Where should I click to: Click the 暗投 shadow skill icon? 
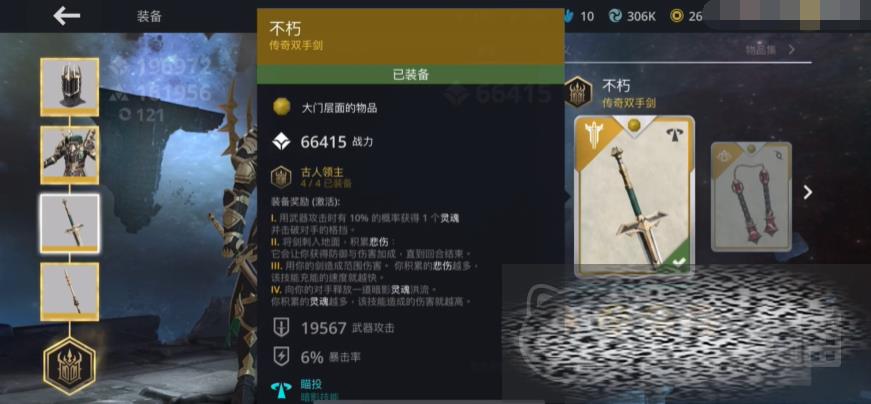click(281, 390)
